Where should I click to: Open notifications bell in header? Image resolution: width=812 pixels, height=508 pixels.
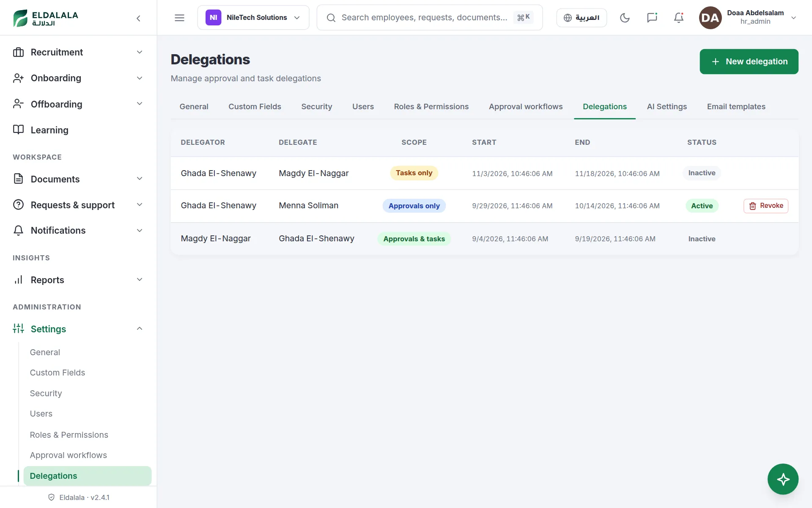tap(679, 18)
